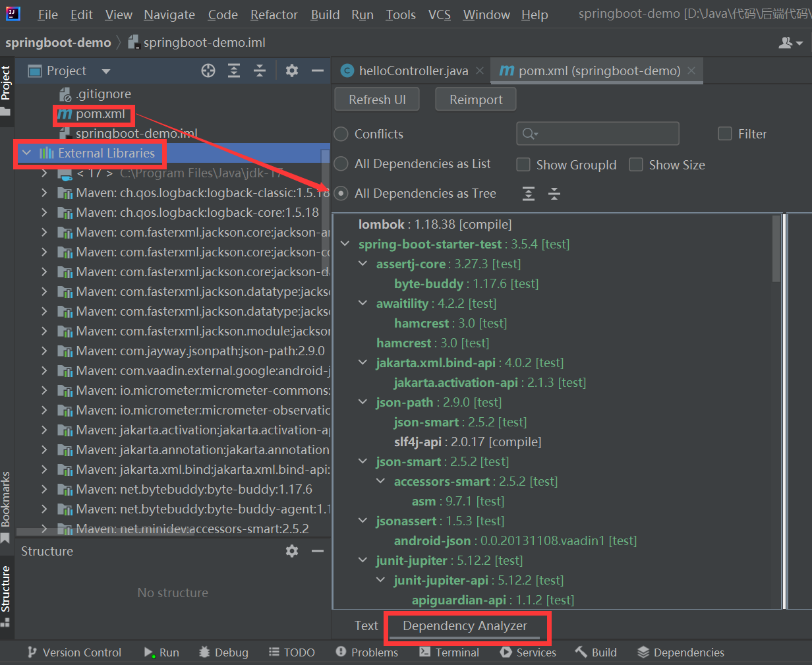This screenshot has width=812, height=665.
Task: Click Project side tab on left stripe
Action: pos(6,90)
